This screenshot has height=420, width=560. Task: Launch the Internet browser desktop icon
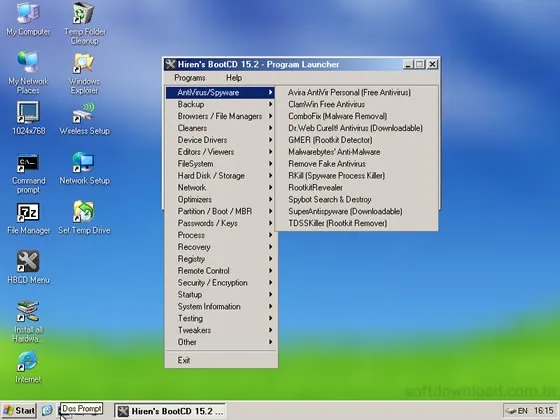click(x=28, y=367)
